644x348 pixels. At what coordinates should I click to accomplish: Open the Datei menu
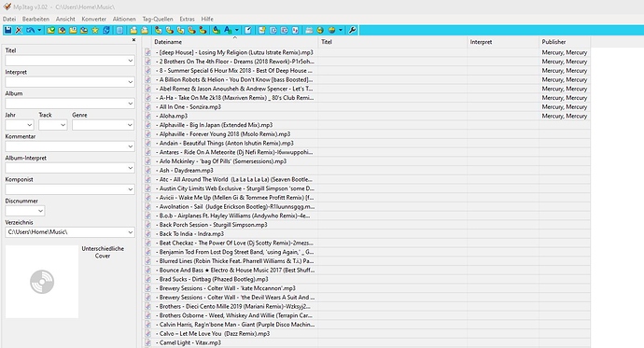click(9, 19)
